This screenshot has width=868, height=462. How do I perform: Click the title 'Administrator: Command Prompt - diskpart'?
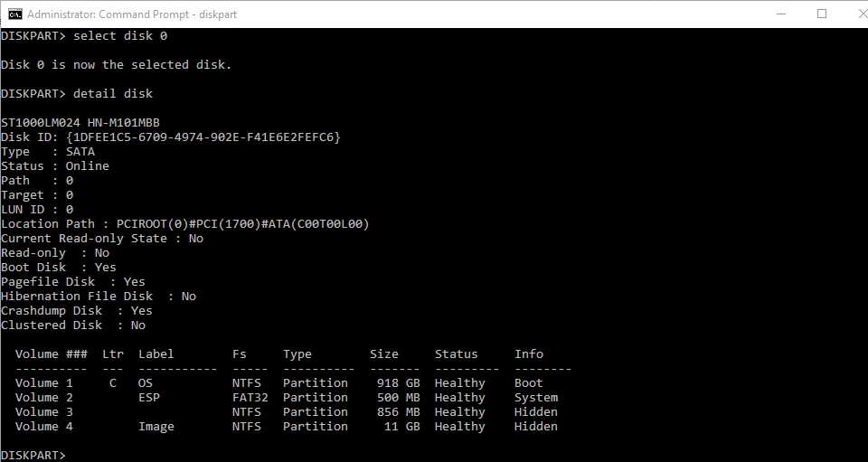pos(132,14)
